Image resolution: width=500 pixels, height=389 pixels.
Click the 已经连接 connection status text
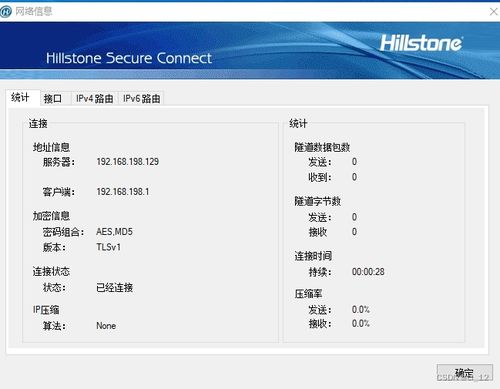pyautogui.click(x=114, y=287)
